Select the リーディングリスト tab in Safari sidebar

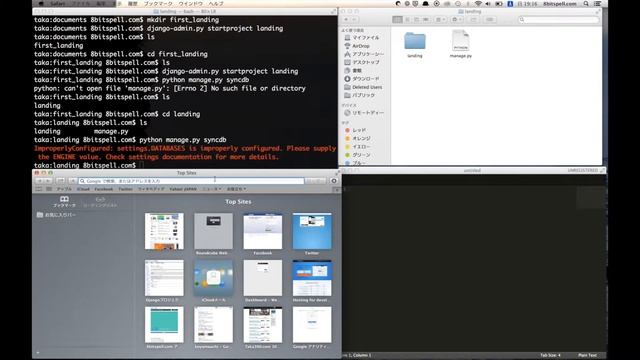coord(100,202)
